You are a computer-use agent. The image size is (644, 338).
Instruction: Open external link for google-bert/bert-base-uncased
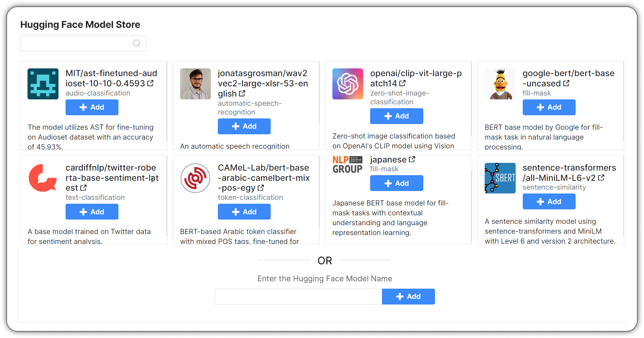click(x=566, y=83)
